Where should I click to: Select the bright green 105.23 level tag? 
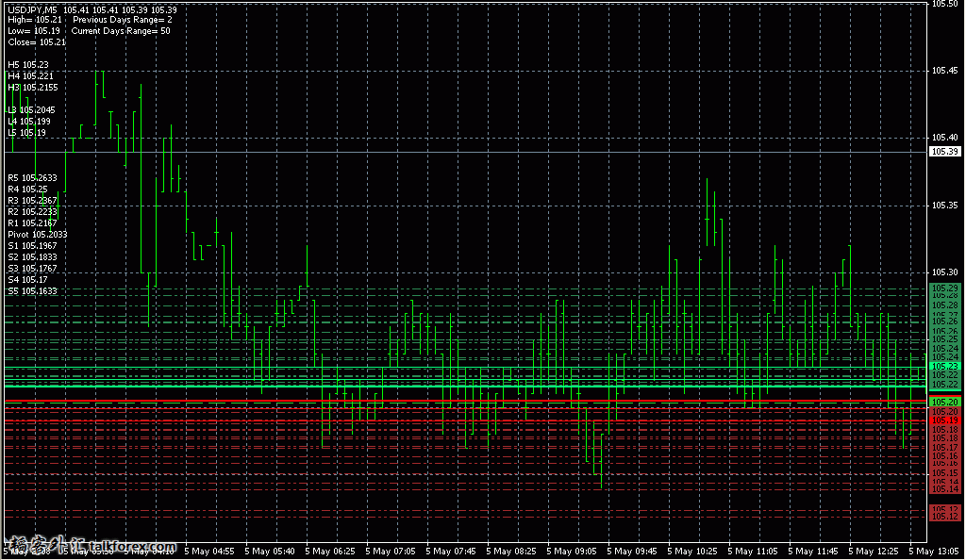[x=944, y=366]
